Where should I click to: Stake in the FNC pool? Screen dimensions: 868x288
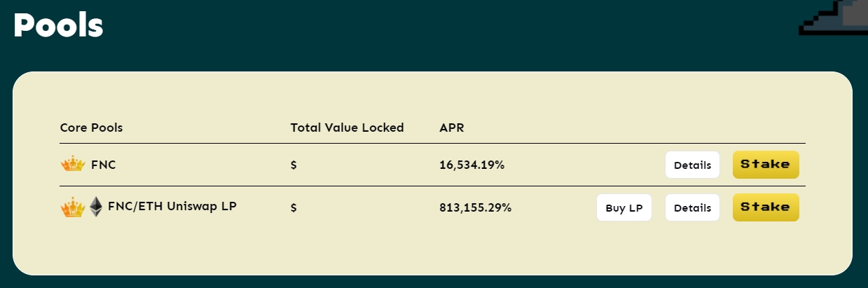point(766,165)
